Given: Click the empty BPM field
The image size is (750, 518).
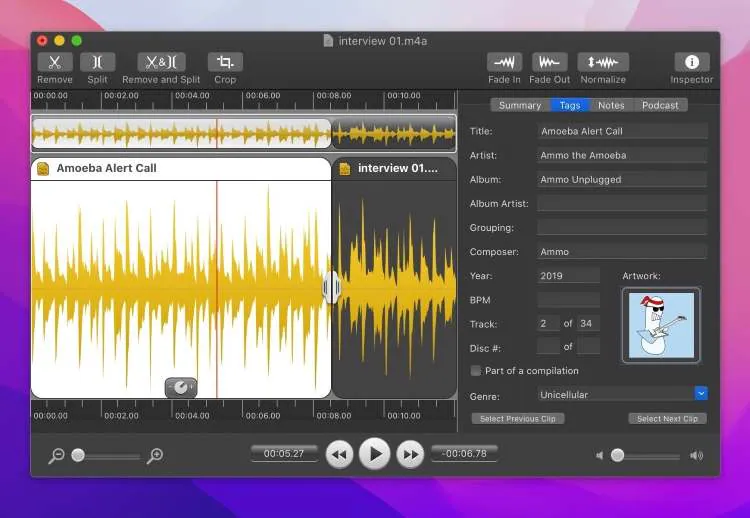Looking at the screenshot, I should [568, 300].
